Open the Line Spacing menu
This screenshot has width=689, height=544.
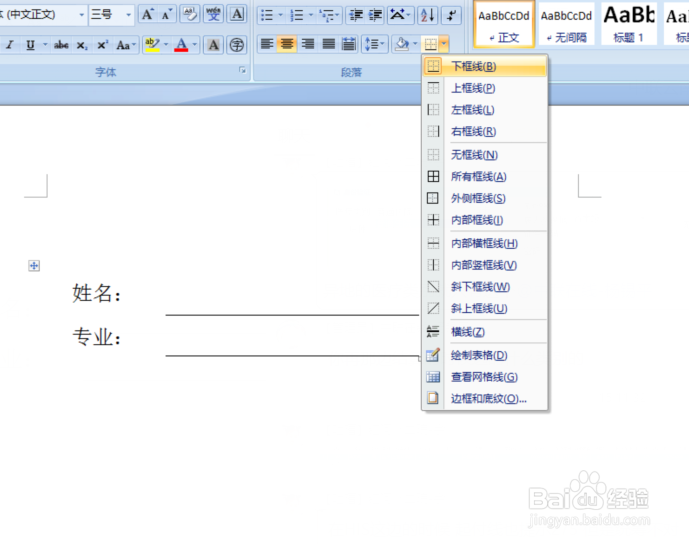(x=374, y=44)
